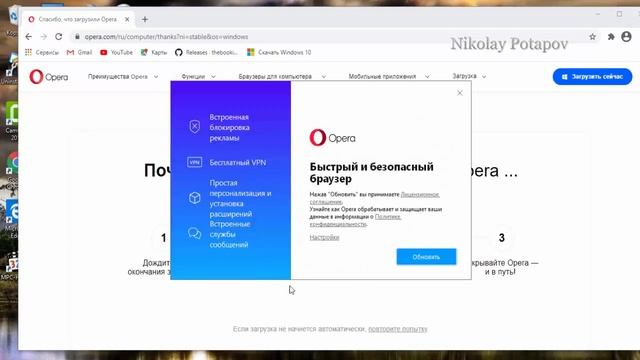This screenshot has height=360, width=640.
Task: Open the Gmail bookmark
Action: (80, 52)
